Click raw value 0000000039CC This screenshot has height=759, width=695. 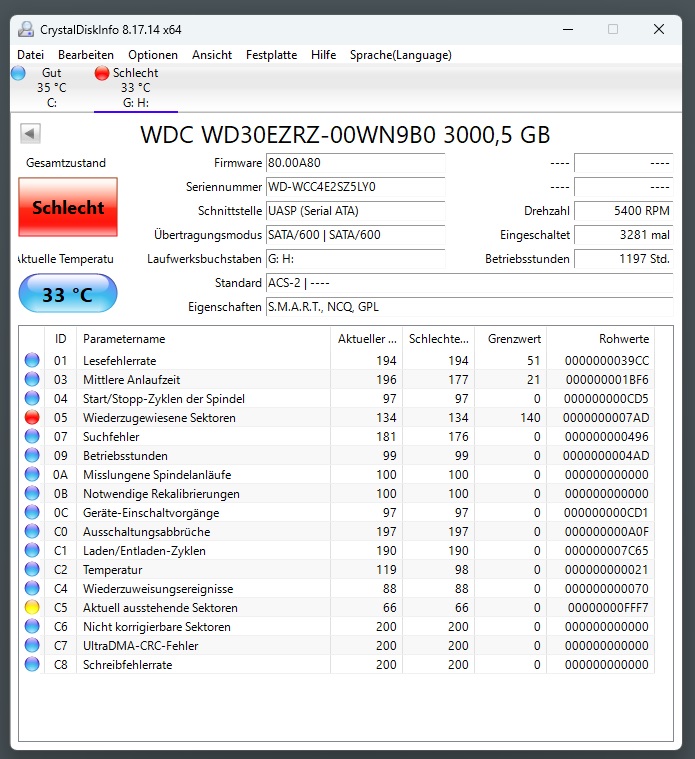607,361
